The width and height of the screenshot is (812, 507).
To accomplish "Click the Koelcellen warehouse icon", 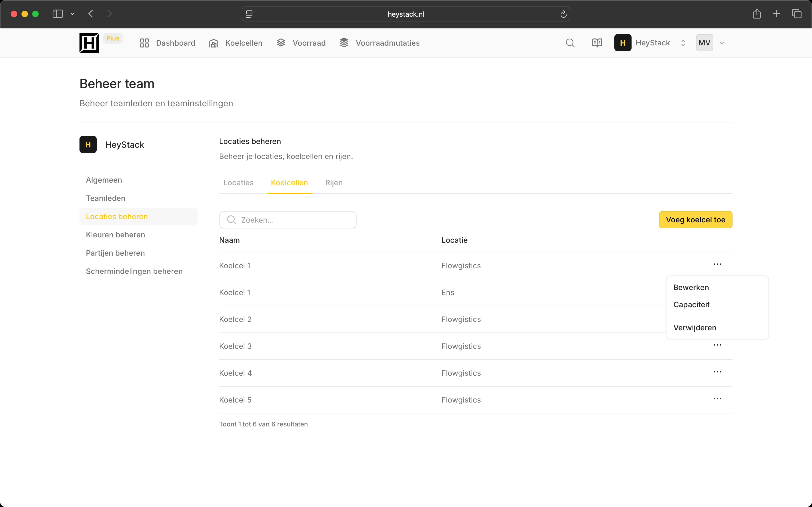I will tap(213, 43).
